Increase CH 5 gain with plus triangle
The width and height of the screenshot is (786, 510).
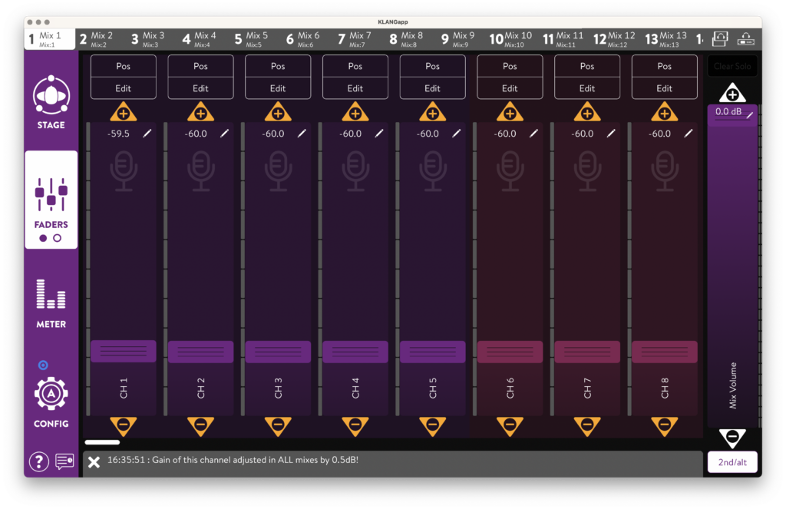(433, 112)
